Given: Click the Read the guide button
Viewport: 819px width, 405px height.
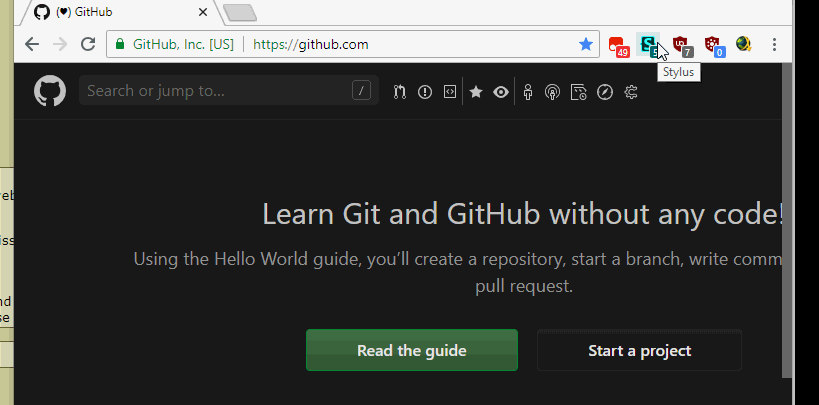Looking at the screenshot, I should coord(412,350).
